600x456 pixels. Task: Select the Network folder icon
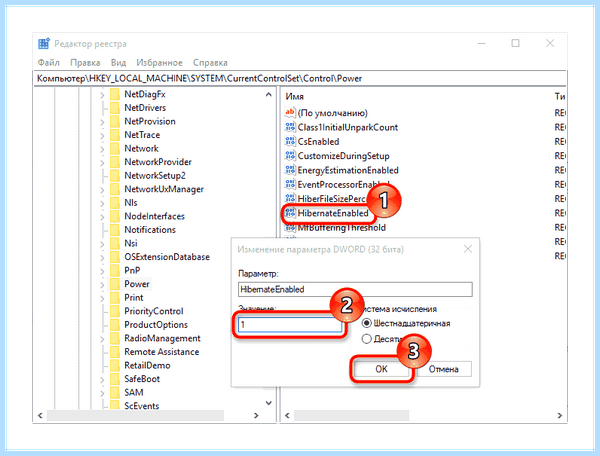pos(115,148)
